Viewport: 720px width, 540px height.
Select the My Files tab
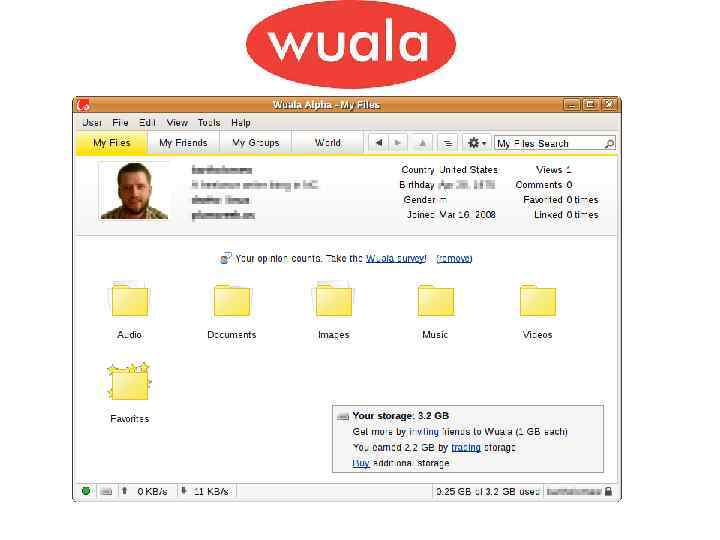pos(112,143)
